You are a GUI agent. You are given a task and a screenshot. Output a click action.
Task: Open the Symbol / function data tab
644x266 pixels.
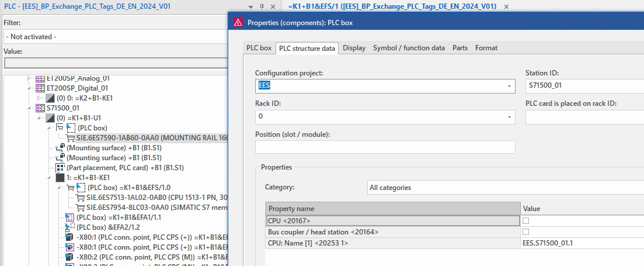click(x=409, y=48)
